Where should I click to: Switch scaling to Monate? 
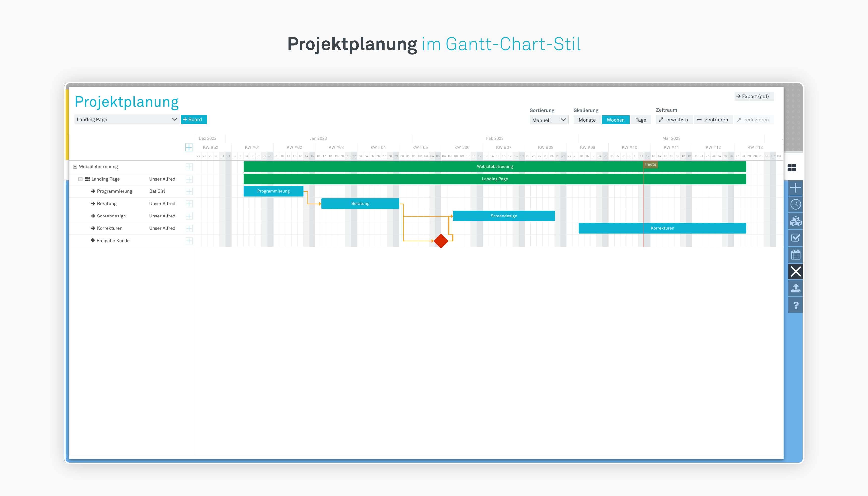click(x=587, y=120)
